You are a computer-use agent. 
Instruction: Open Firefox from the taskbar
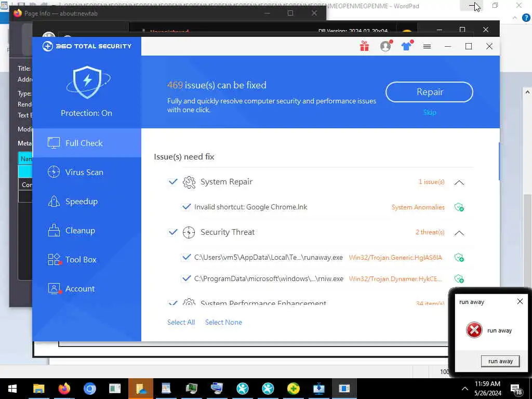(x=64, y=389)
